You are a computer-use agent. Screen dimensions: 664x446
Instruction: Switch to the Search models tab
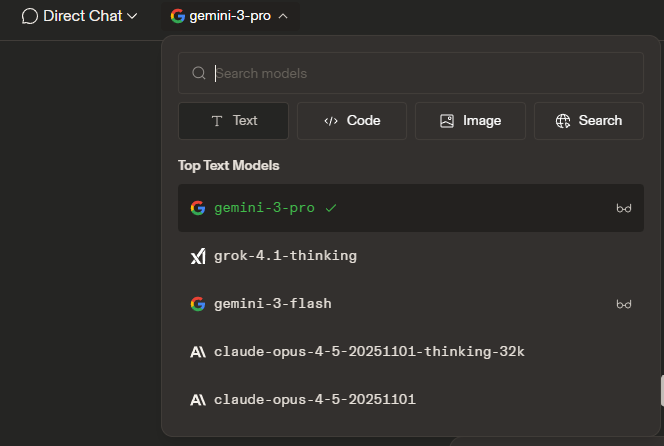point(588,121)
